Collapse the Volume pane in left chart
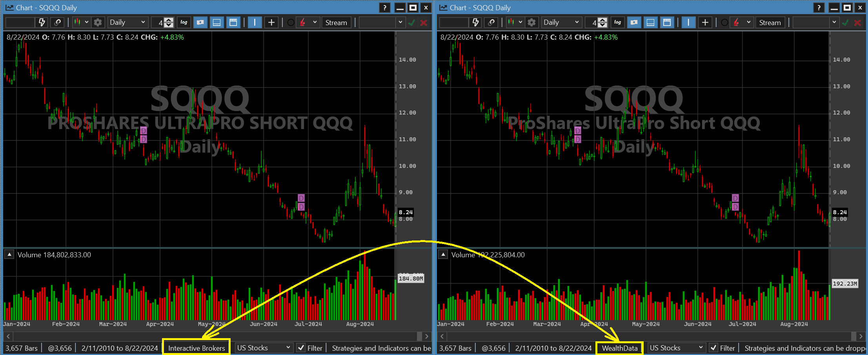 click(9, 254)
